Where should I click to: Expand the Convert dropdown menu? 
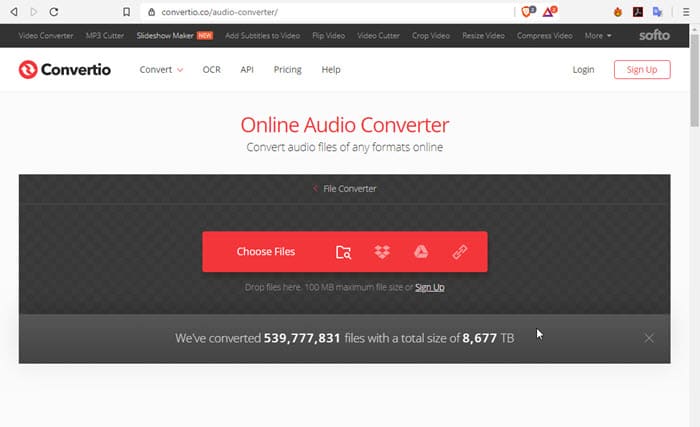point(161,70)
